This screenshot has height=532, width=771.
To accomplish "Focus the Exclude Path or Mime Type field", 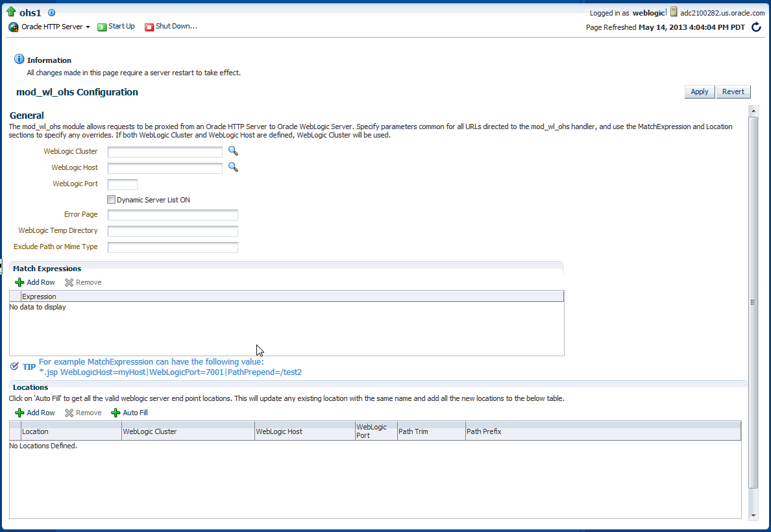I will coord(173,247).
